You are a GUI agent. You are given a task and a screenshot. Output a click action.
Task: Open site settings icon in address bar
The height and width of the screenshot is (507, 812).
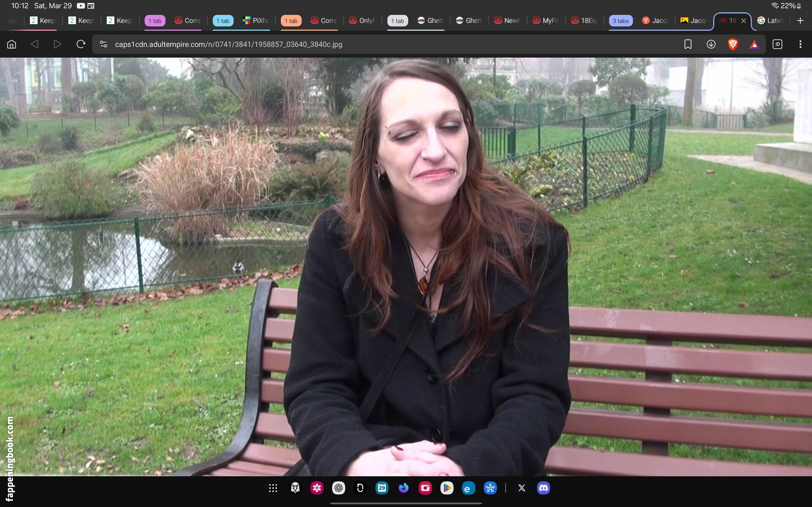coord(103,44)
